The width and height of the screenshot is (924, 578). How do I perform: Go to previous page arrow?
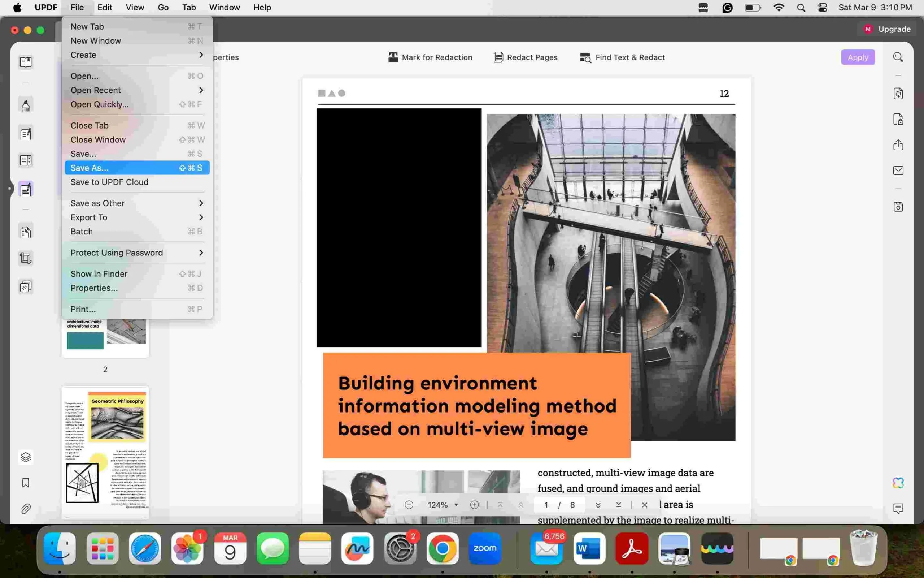520,505
